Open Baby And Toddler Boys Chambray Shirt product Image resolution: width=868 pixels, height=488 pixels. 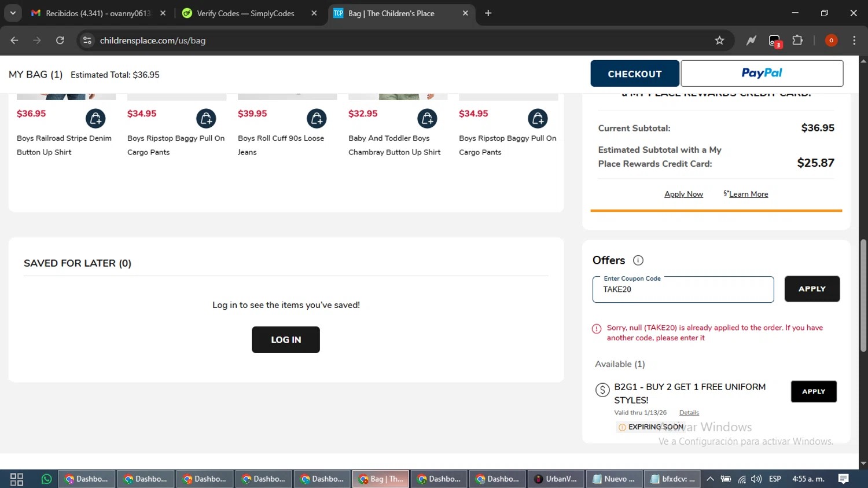tap(394, 145)
